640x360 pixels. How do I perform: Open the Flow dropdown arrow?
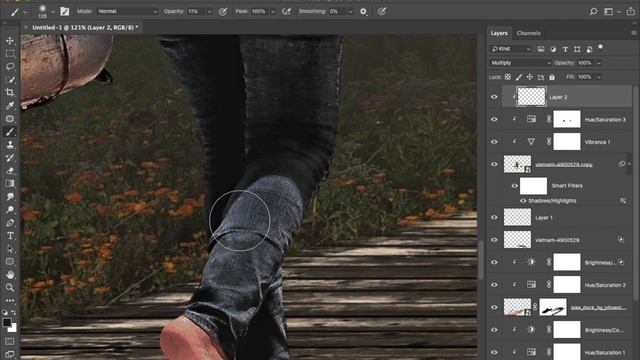273,12
